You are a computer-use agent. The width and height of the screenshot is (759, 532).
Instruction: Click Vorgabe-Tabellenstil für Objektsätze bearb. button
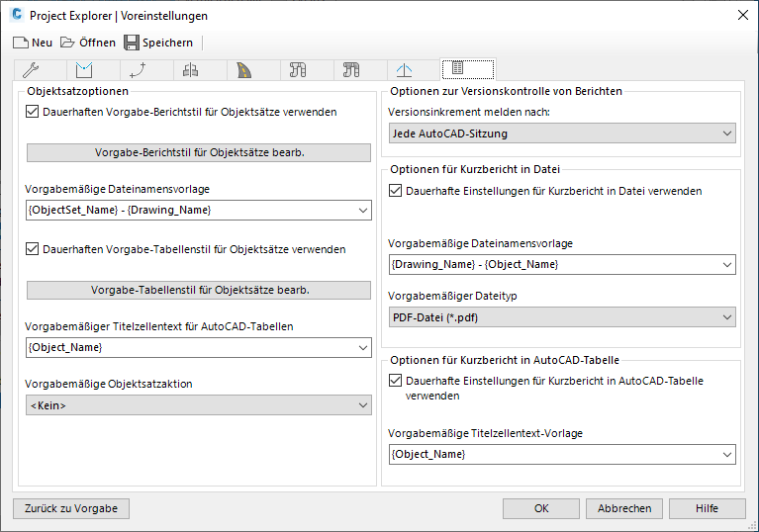tap(199, 290)
